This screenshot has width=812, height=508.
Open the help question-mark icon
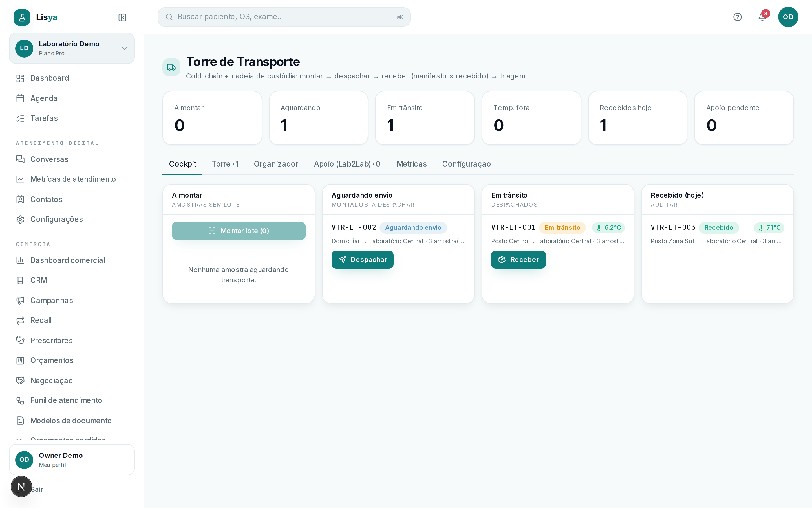click(737, 17)
